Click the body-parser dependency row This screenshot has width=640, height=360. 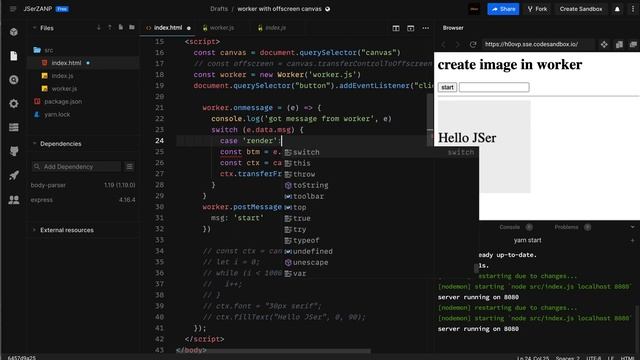tap(83, 185)
